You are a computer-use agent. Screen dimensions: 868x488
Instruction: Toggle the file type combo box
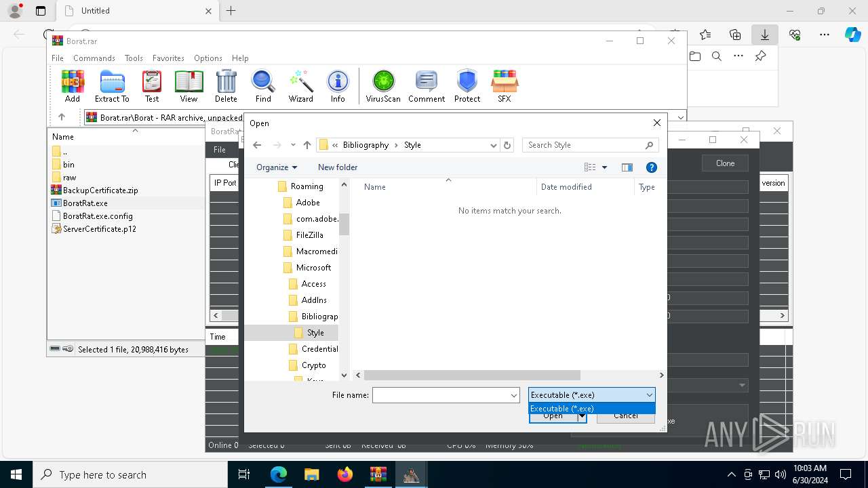[x=592, y=395]
